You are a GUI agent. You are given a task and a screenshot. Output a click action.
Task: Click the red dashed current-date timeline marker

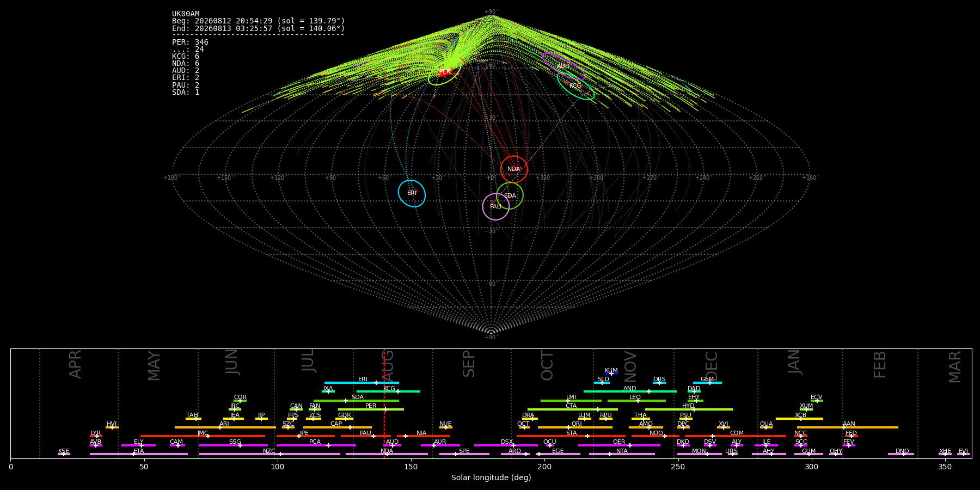pos(384,403)
